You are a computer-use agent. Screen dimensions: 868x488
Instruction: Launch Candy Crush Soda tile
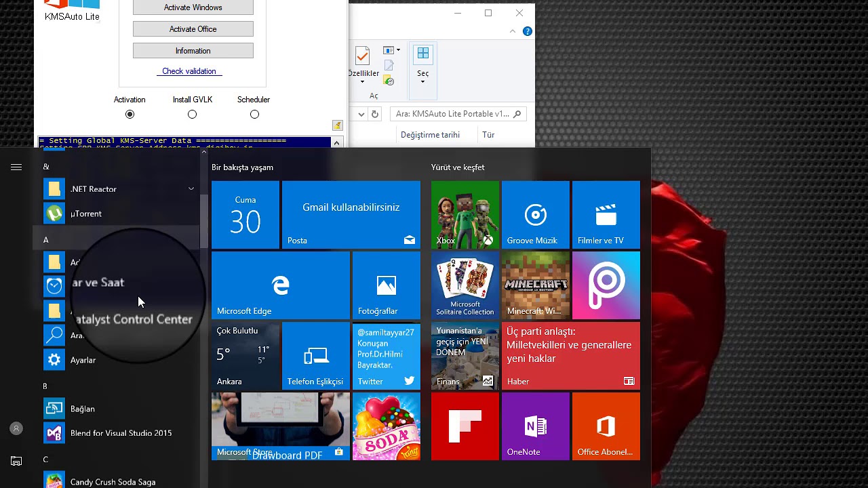tap(387, 426)
